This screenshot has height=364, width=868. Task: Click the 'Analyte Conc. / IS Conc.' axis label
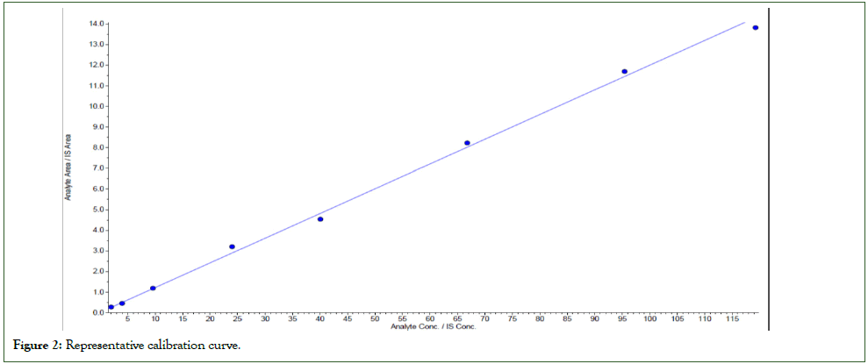434,327
